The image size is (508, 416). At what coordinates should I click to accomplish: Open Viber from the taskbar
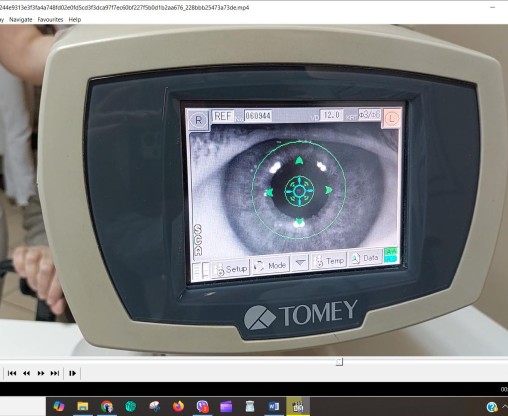(x=202, y=406)
